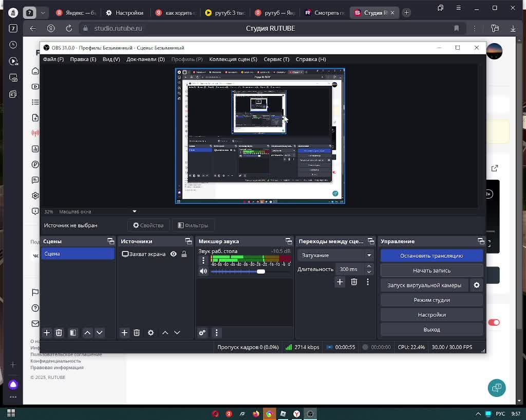
Task: Select the Сцена item in scenes list
Action: (x=77, y=254)
